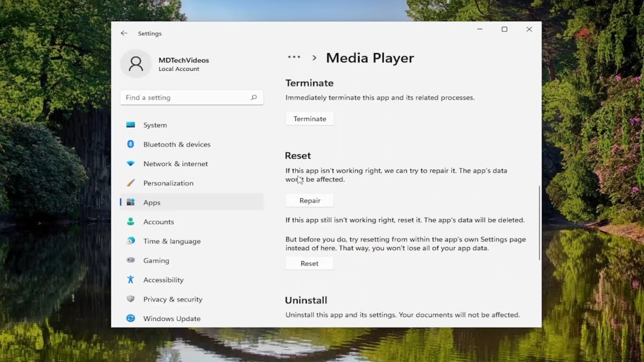Click the Reset button
The width and height of the screenshot is (644, 362).
[x=309, y=263]
